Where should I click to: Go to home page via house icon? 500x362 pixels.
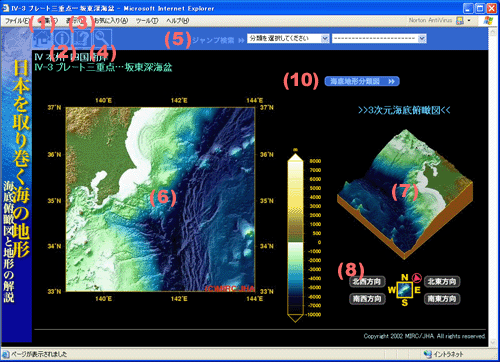(43, 39)
